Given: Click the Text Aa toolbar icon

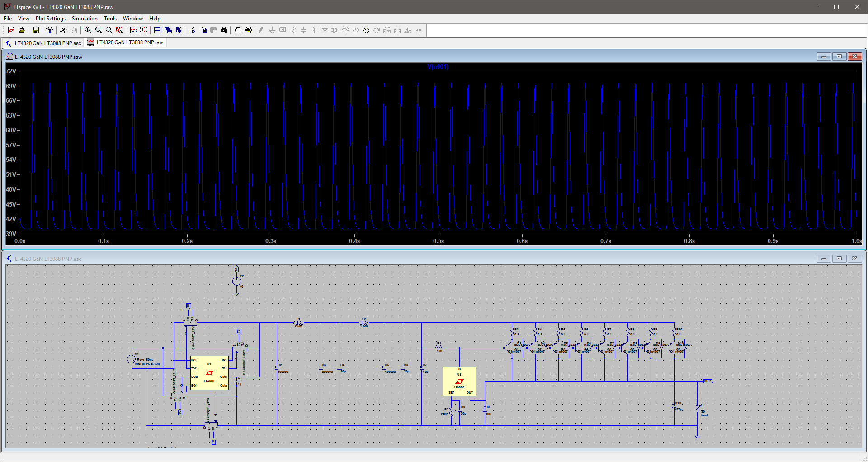Looking at the screenshot, I should pyautogui.click(x=408, y=30).
